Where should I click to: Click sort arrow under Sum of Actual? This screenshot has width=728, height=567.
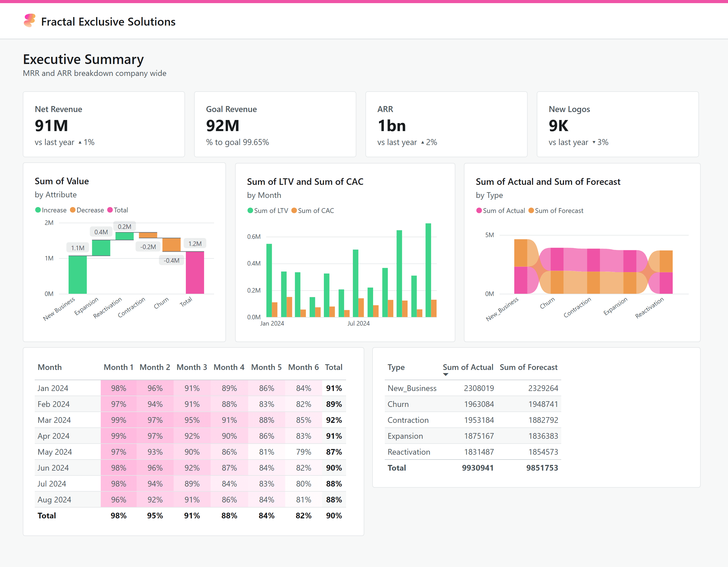pos(446,374)
